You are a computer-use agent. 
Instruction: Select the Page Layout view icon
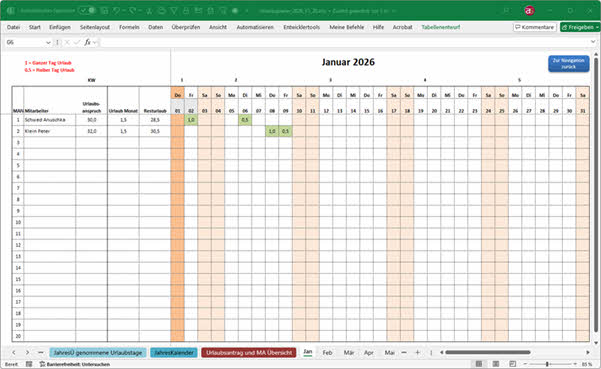pos(496,364)
